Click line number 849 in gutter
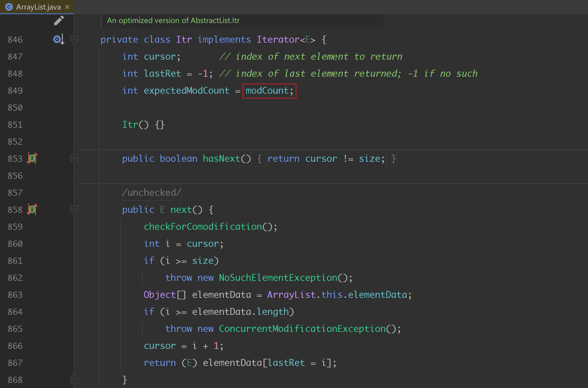Viewport: 588px width, 388px height. pos(15,91)
